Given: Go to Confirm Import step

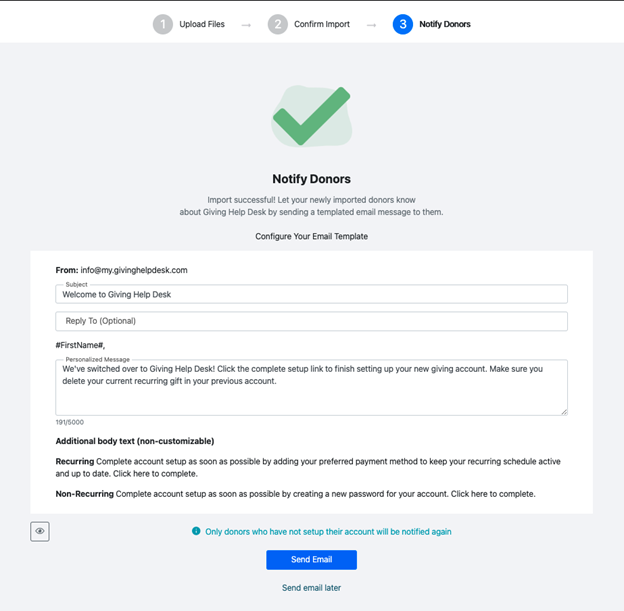Looking at the screenshot, I should [x=322, y=24].
